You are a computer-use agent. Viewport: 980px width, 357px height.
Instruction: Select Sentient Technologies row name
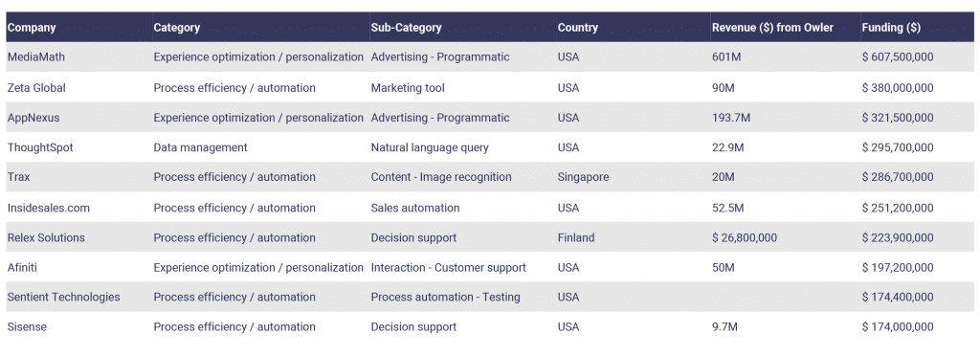pyautogui.click(x=64, y=297)
